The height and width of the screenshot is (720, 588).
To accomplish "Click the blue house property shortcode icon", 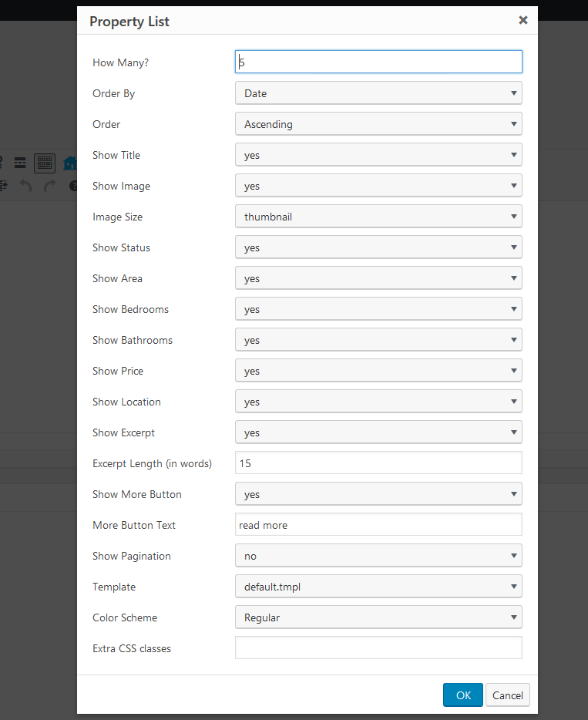I will (69, 163).
